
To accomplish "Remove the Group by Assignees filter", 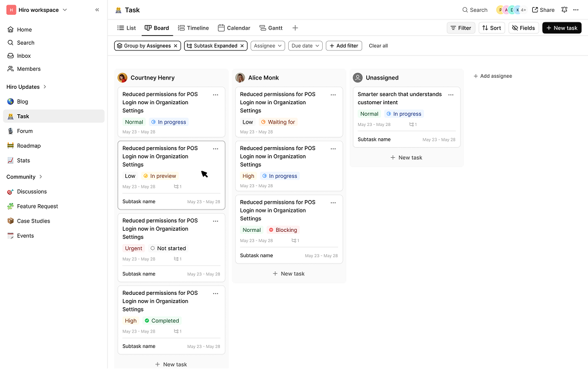I will 175,46.
